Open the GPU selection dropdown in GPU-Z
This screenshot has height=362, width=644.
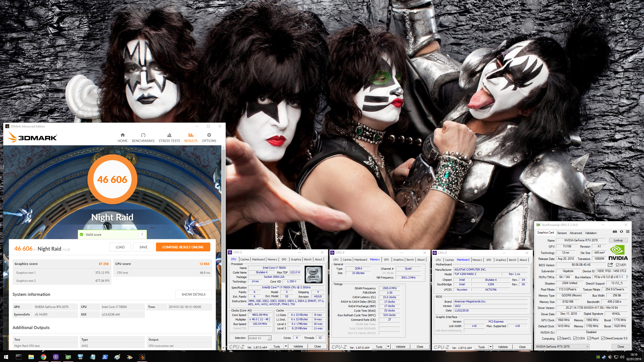[x=562, y=346]
